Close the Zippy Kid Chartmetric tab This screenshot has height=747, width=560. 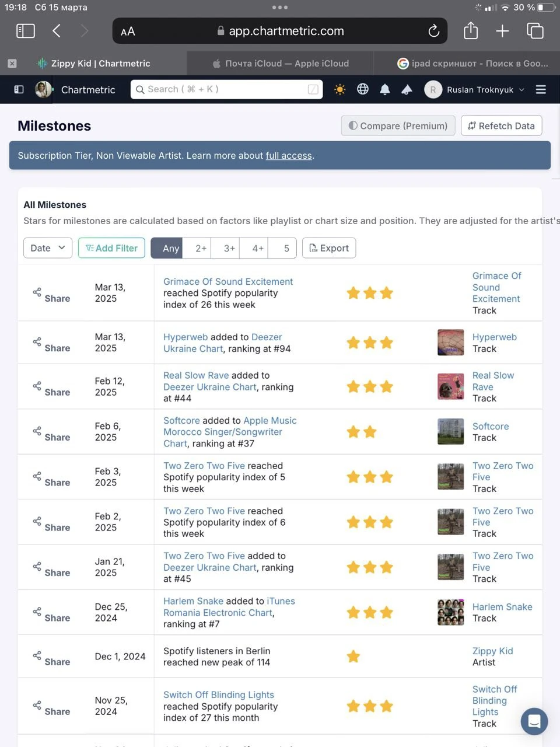click(x=12, y=64)
